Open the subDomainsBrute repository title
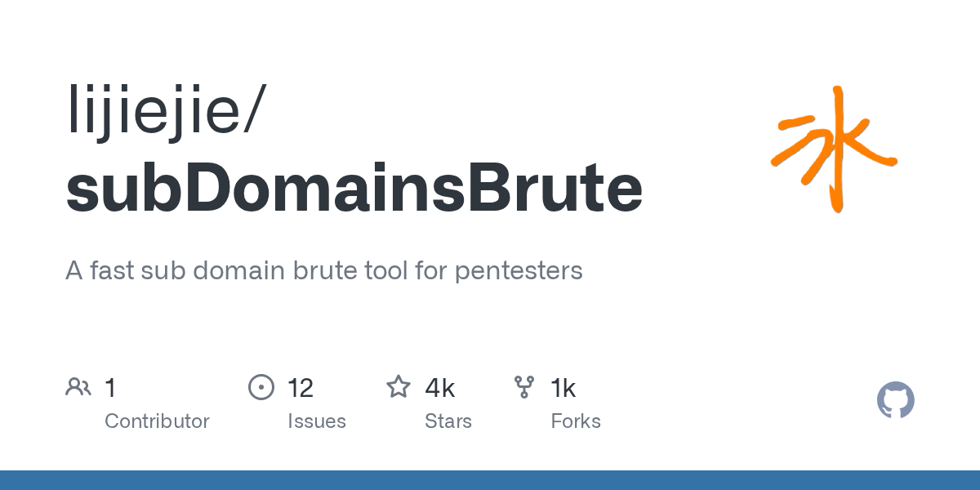 [354, 189]
